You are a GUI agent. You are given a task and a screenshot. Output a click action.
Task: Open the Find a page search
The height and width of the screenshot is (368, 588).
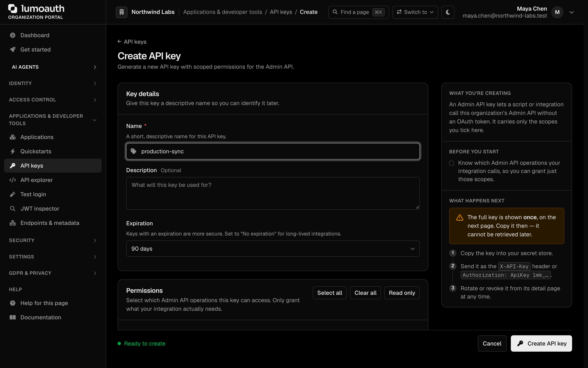tap(358, 12)
